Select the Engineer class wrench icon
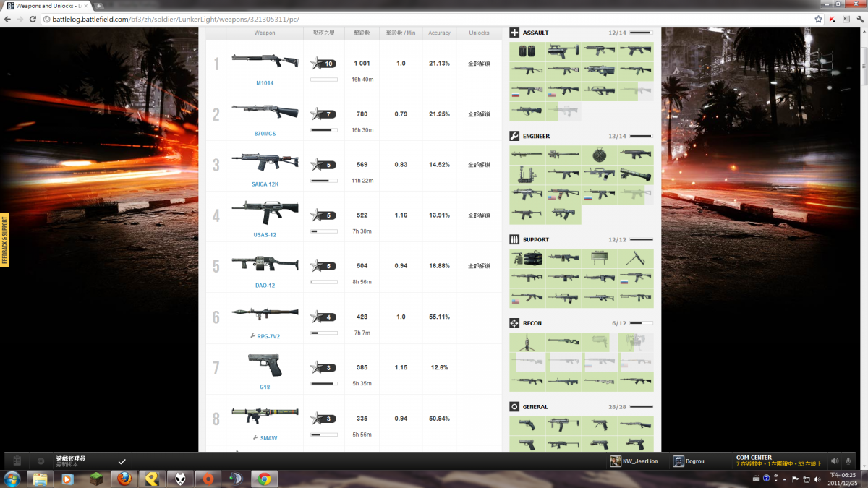The image size is (868, 488). click(514, 136)
